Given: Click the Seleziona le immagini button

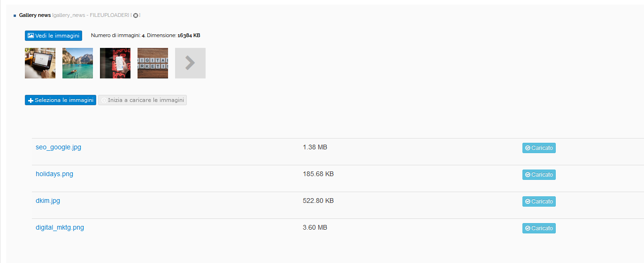Looking at the screenshot, I should 61,100.
